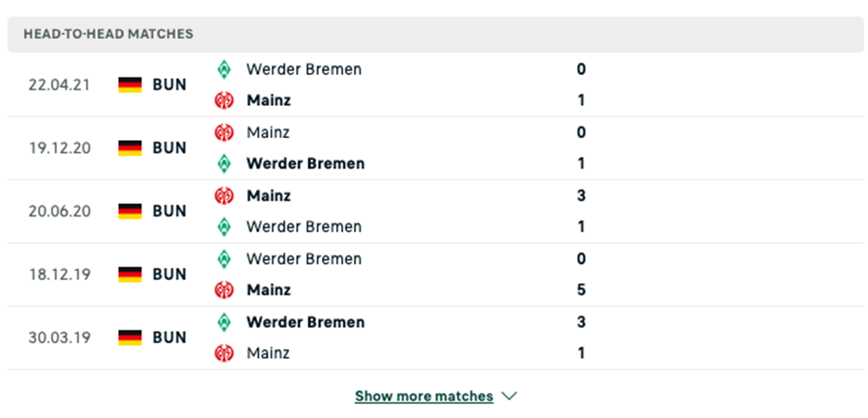
Task: Click the Mainz crest in the 30.03.19 match
Action: click(224, 354)
